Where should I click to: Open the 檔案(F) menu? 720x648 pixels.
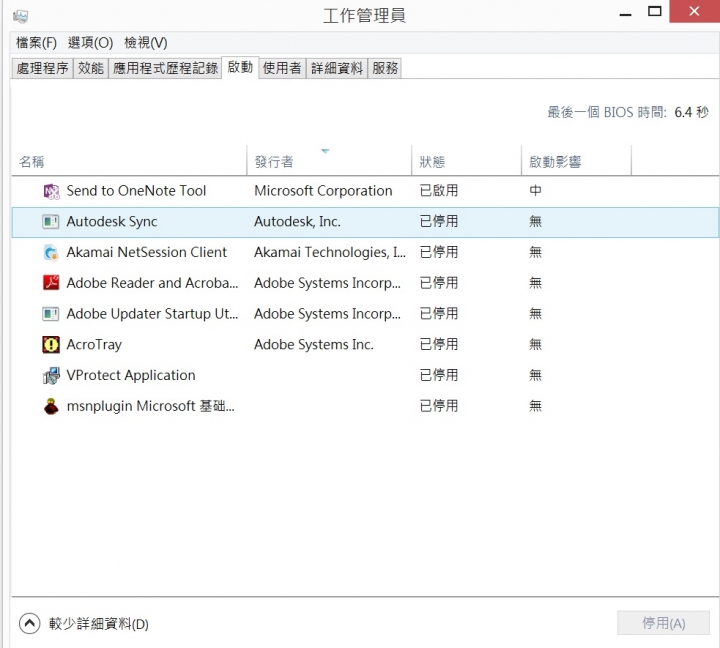tap(36, 43)
